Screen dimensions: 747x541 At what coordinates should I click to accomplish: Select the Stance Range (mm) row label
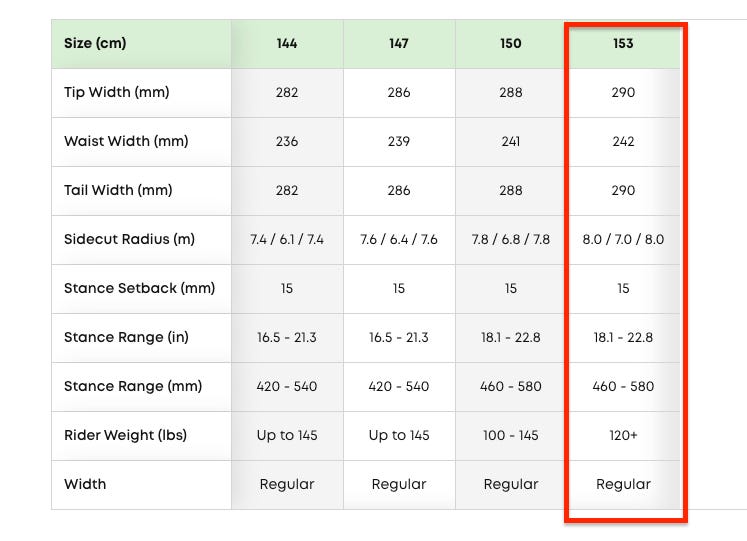pyautogui.click(x=133, y=387)
